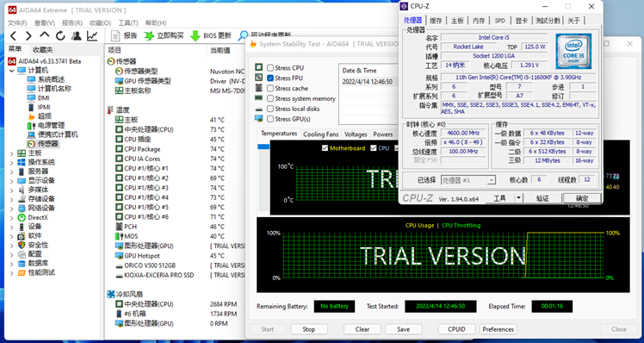
Task: Click the user silhouette icon in the AIDA64 toolbar
Action: click(77, 36)
